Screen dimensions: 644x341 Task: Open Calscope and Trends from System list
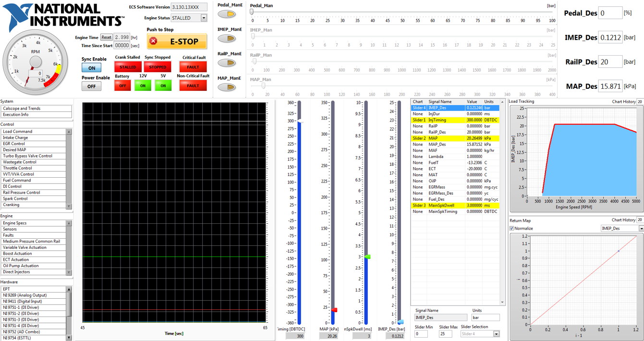(36, 109)
